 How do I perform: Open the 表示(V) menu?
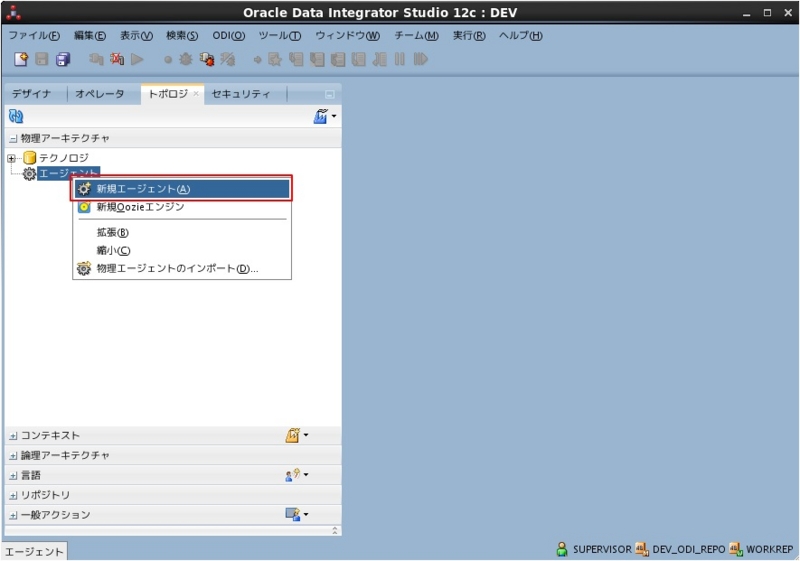[x=136, y=36]
